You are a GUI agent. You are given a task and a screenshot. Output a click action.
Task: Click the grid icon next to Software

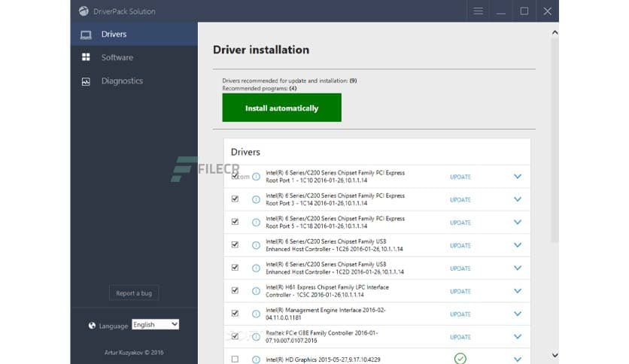[x=86, y=57]
